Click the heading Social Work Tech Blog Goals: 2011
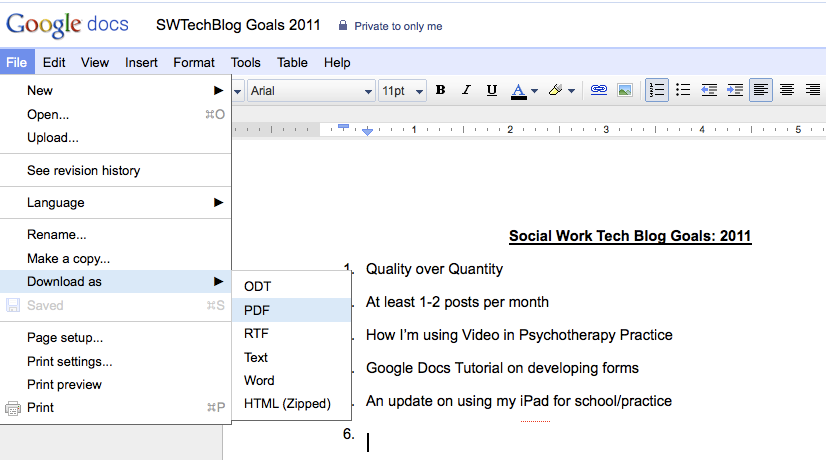 coord(630,236)
